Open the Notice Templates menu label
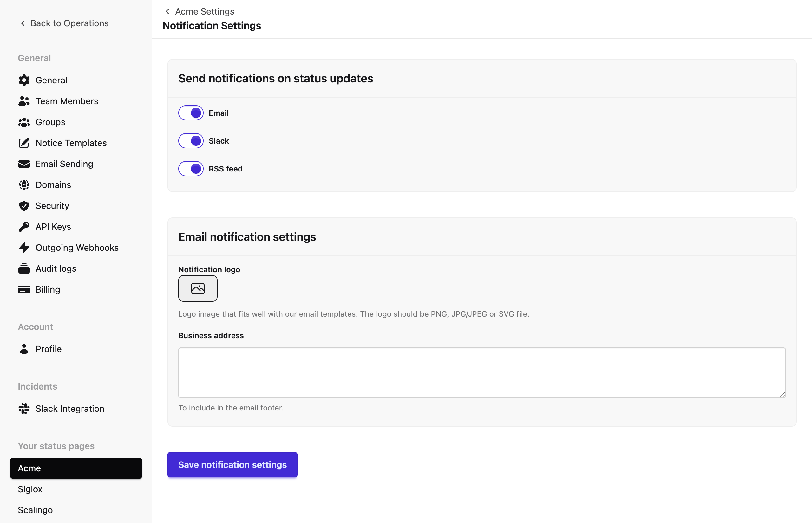The height and width of the screenshot is (523, 812). [71, 143]
